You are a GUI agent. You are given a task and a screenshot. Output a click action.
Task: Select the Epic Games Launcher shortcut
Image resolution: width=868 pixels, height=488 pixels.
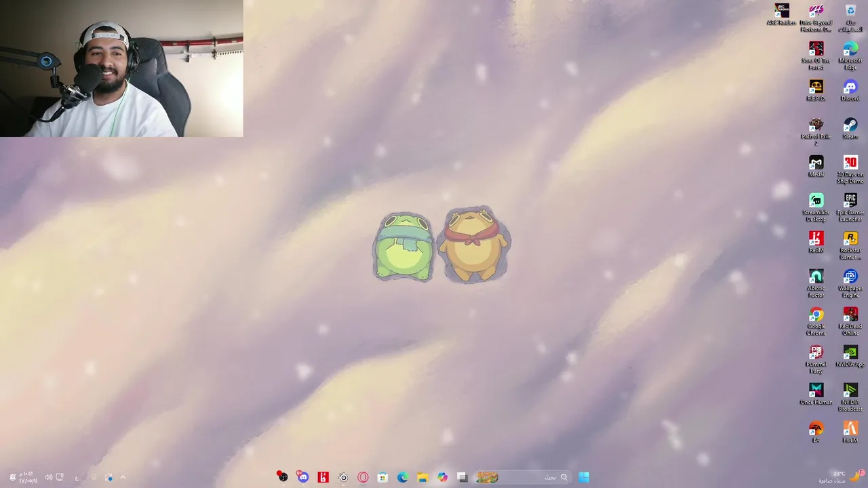850,207
